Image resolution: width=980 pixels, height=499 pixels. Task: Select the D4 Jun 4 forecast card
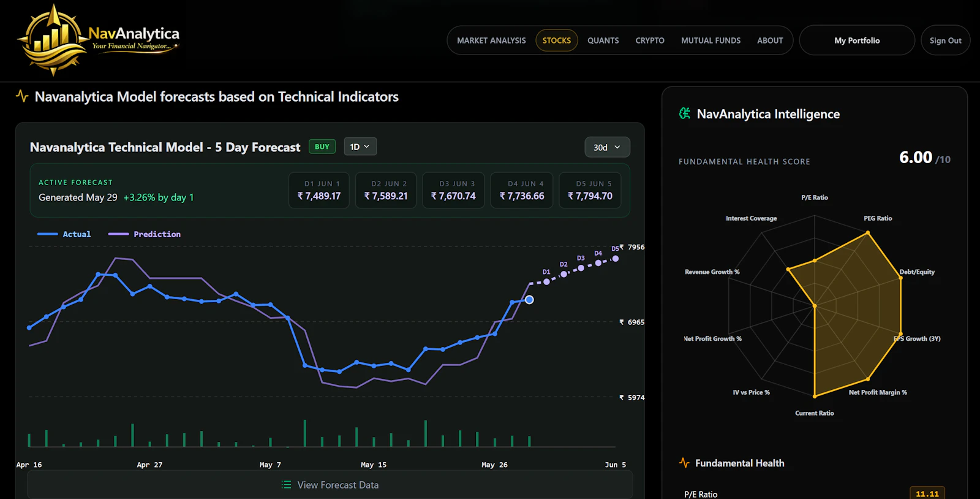tap(522, 191)
